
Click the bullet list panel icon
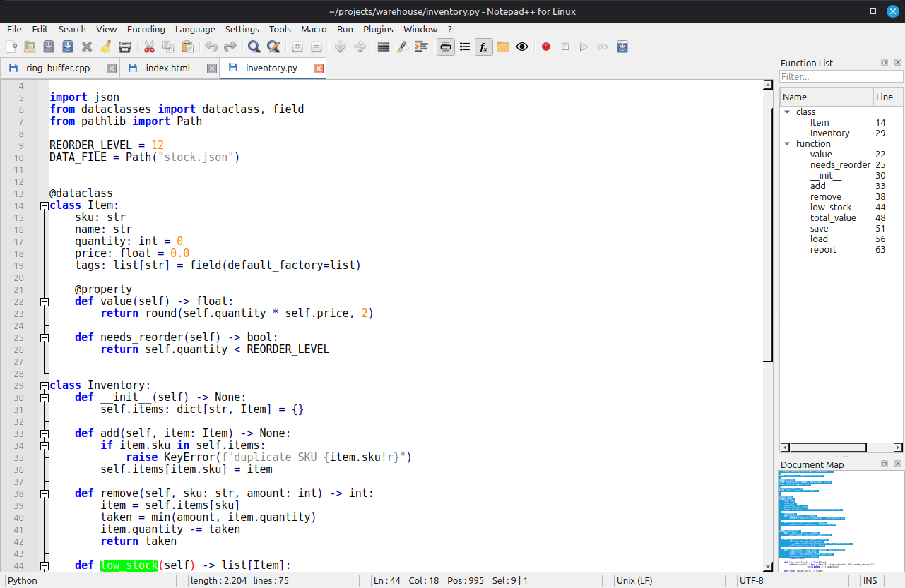465,47
